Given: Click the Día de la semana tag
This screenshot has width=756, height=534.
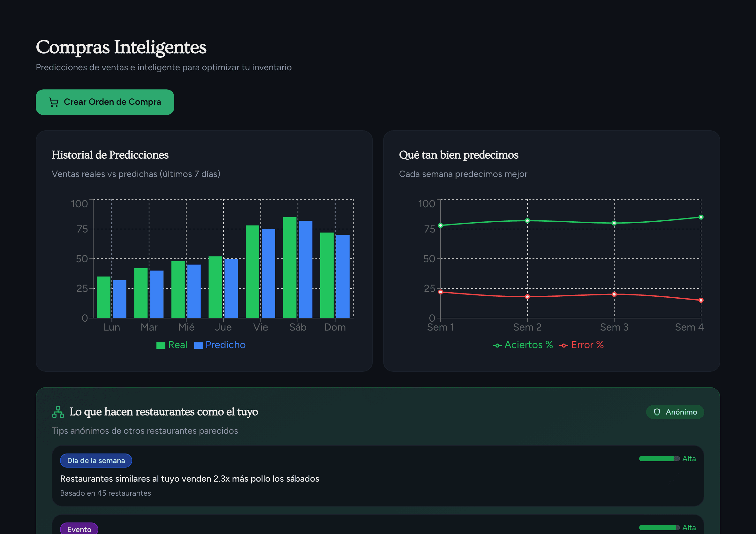Looking at the screenshot, I should point(96,461).
